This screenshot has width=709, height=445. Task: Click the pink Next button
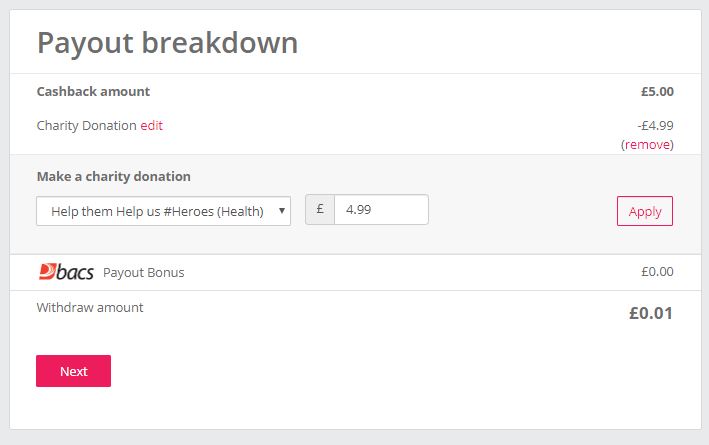pos(73,371)
